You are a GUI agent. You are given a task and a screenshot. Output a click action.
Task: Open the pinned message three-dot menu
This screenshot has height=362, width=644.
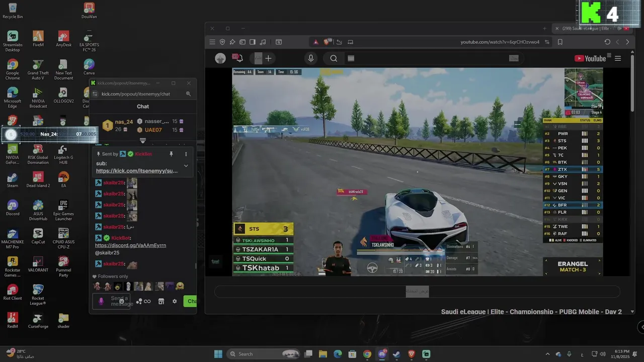click(x=186, y=154)
